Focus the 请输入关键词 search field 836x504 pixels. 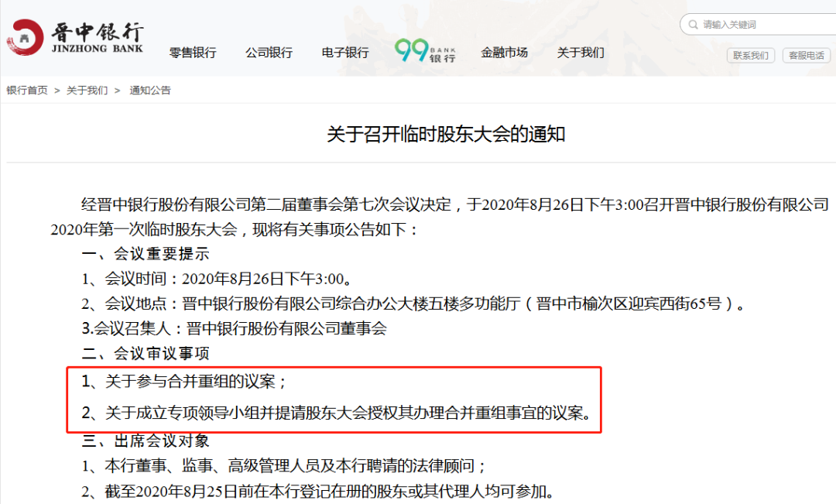(762, 25)
